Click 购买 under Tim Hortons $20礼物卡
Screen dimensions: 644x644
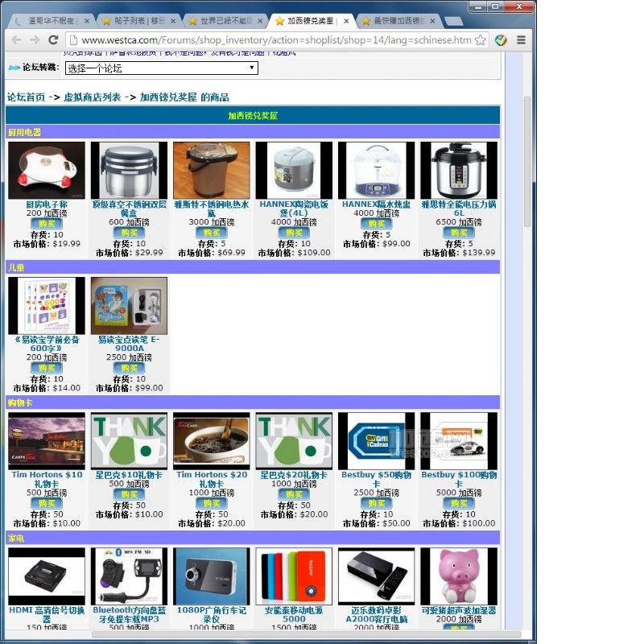[212, 503]
